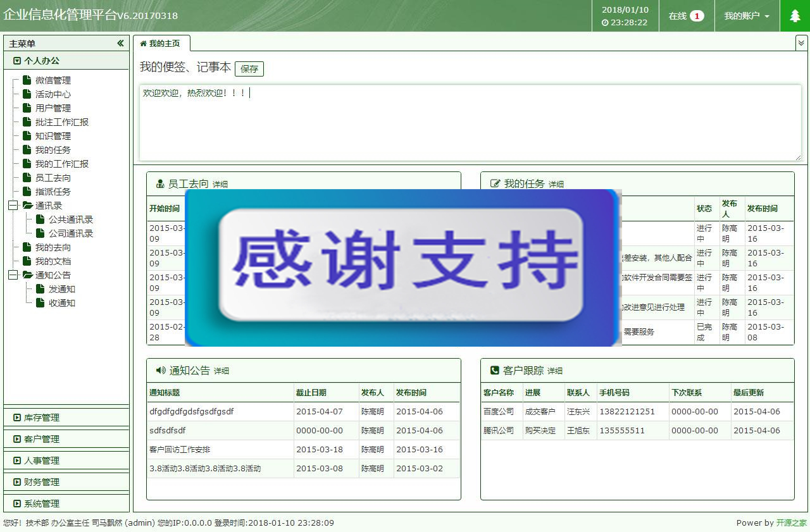This screenshot has width=810, height=532.
Task: Click the folder icon beside 通讯录
Action: [x=27, y=206]
